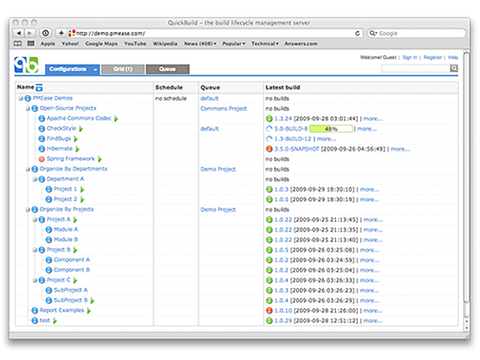Open build 5.0-BUILD-8 link
The height and width of the screenshot is (360, 480).
[291, 129]
